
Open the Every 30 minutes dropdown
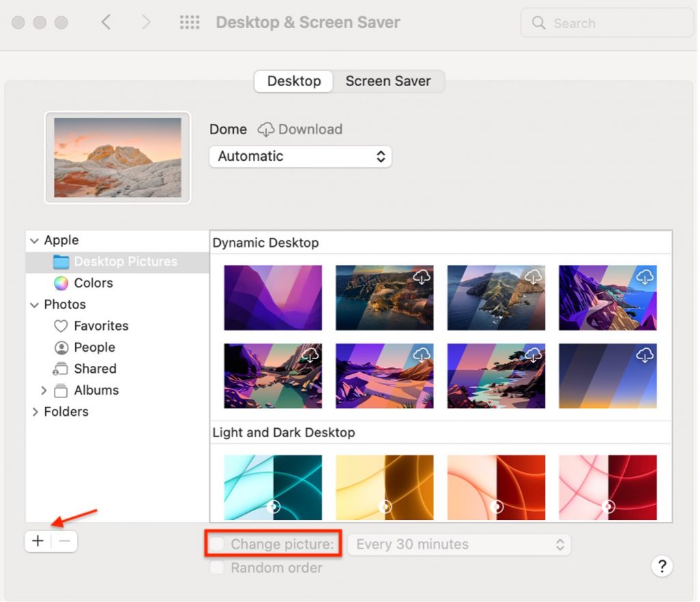tap(459, 545)
